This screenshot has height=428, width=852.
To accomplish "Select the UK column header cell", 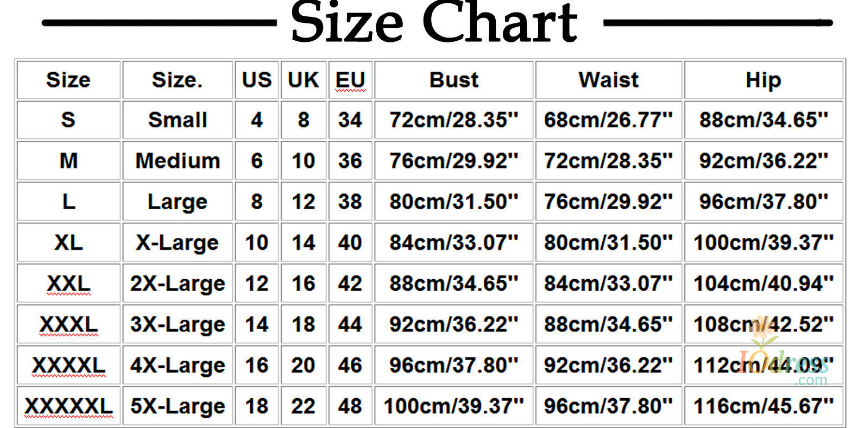I will (303, 80).
